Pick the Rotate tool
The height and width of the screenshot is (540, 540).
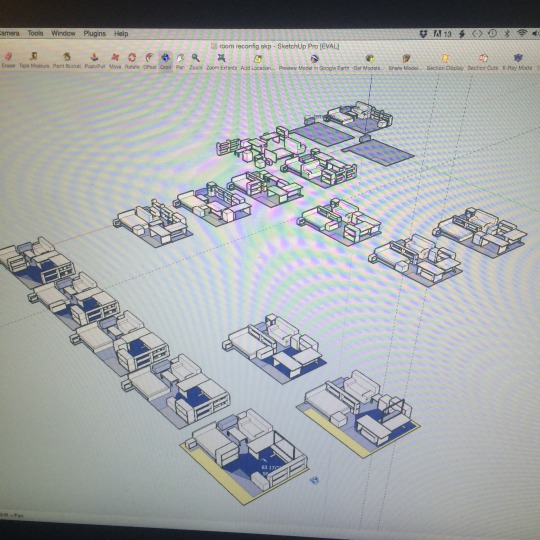(x=132, y=61)
